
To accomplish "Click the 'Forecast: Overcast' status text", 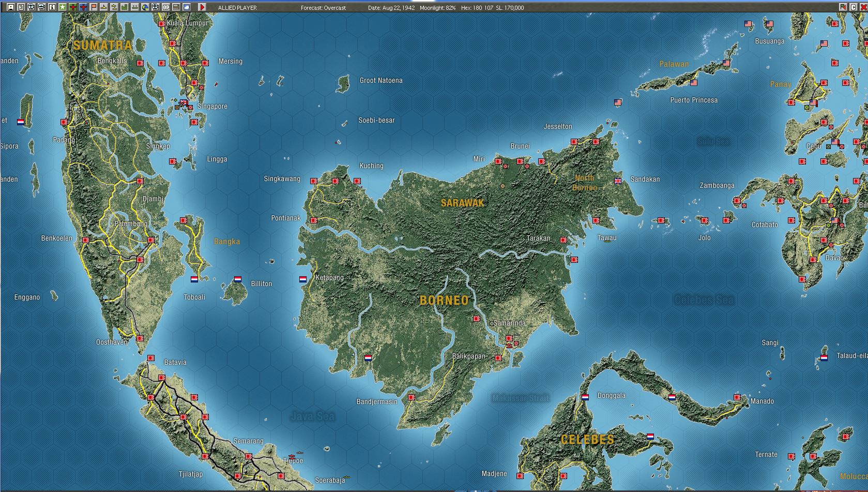I will coord(323,8).
